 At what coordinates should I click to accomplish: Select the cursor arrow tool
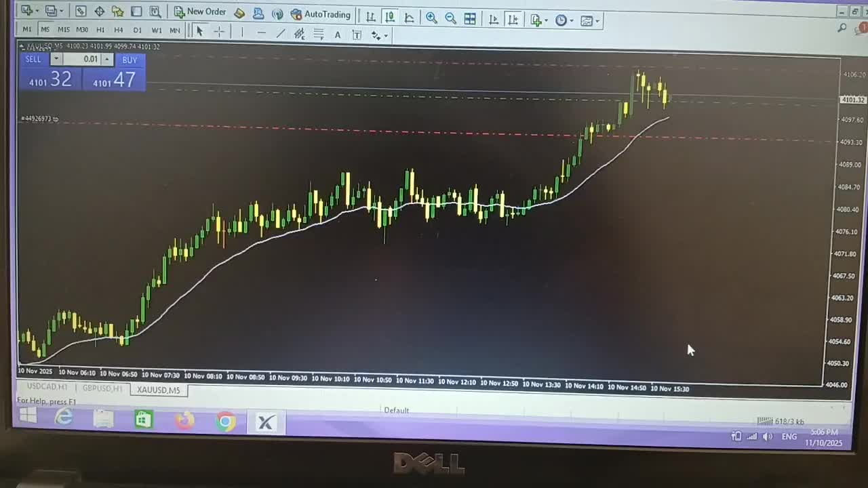tap(199, 31)
